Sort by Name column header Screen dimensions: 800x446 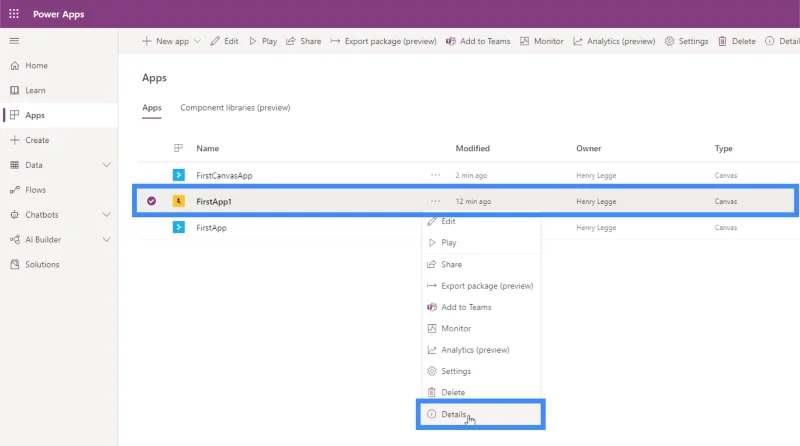pos(208,148)
